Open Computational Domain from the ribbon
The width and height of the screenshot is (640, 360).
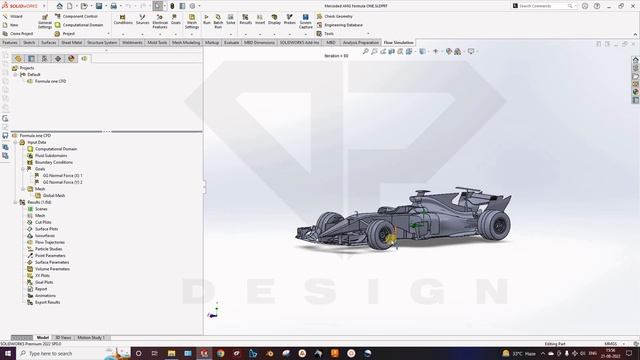pyautogui.click(x=79, y=25)
